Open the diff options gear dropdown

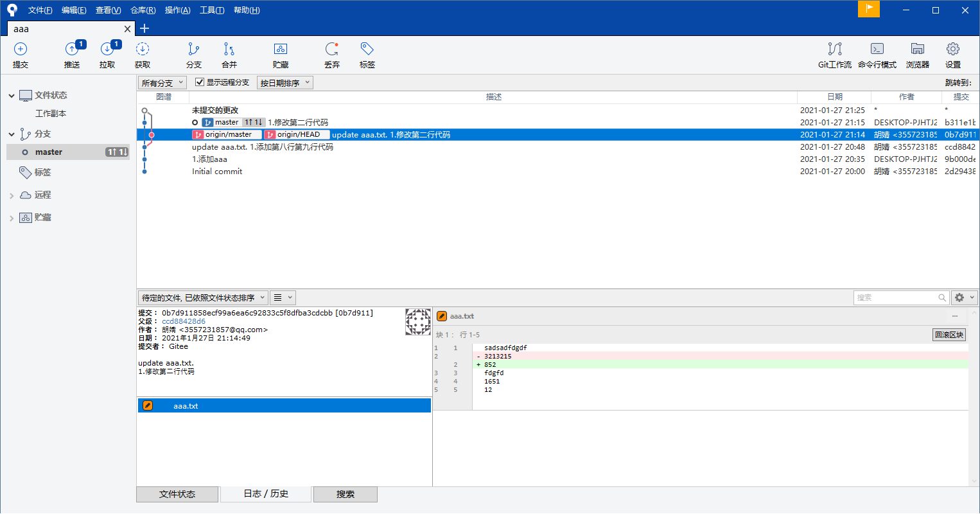coord(963,297)
